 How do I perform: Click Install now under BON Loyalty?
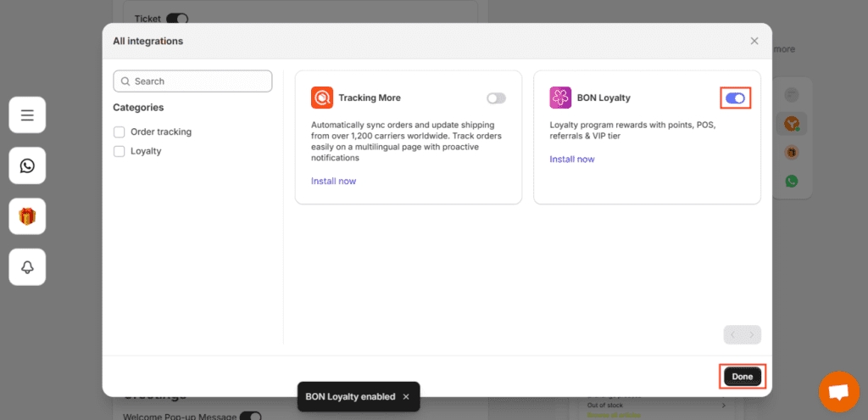pyautogui.click(x=572, y=159)
